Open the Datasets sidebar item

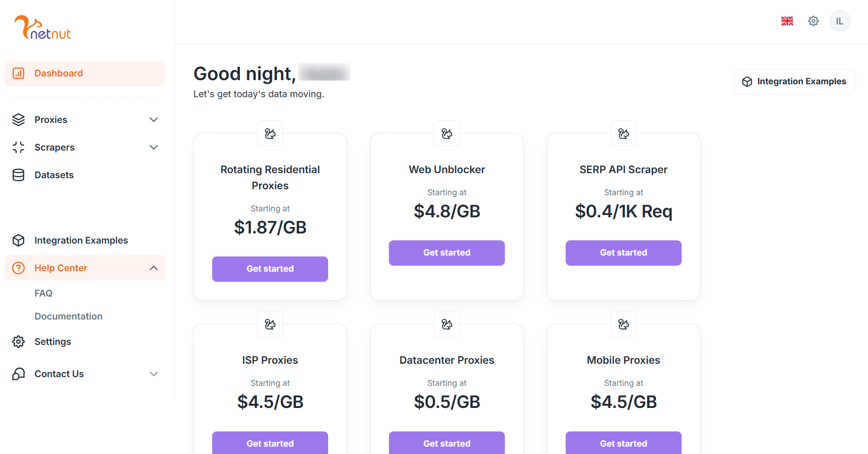click(54, 175)
